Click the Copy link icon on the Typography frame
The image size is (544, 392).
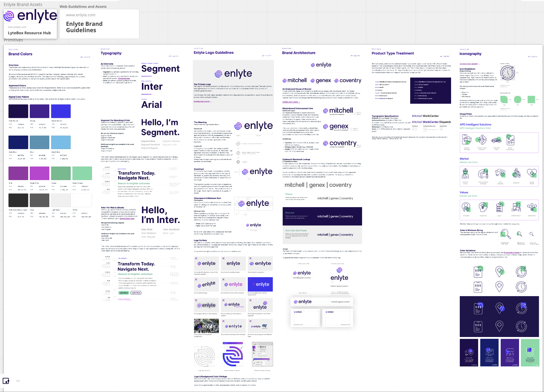click(170, 56)
